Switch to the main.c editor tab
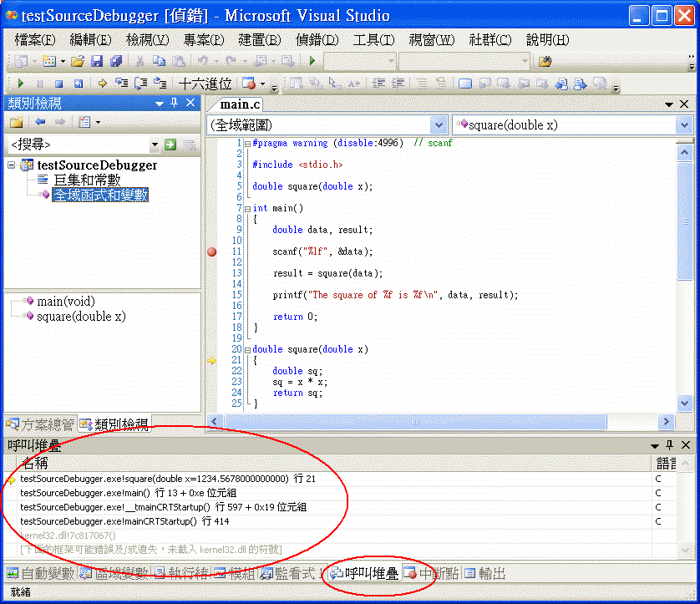The height and width of the screenshot is (604, 700). point(240,104)
